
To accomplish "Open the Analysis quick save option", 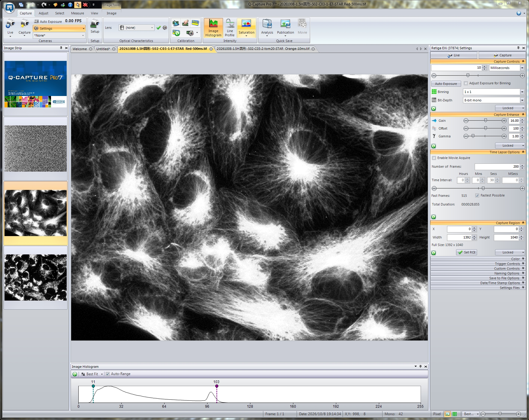I will [x=267, y=28].
